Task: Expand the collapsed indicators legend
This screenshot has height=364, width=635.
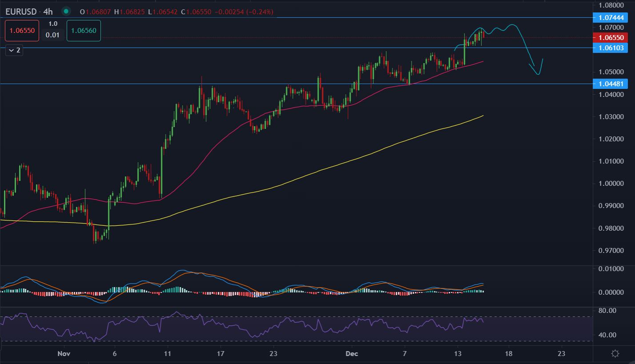Action: click(13, 50)
